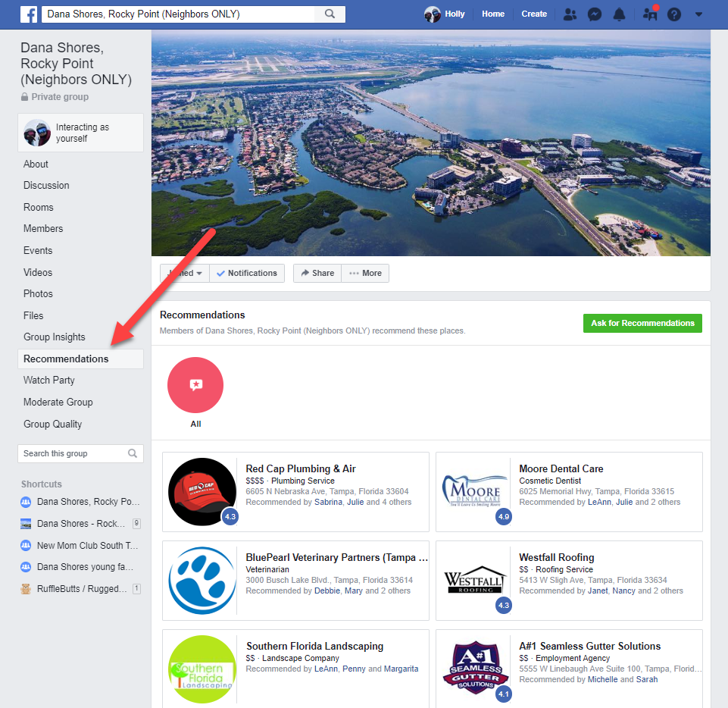View group Members

point(43,229)
